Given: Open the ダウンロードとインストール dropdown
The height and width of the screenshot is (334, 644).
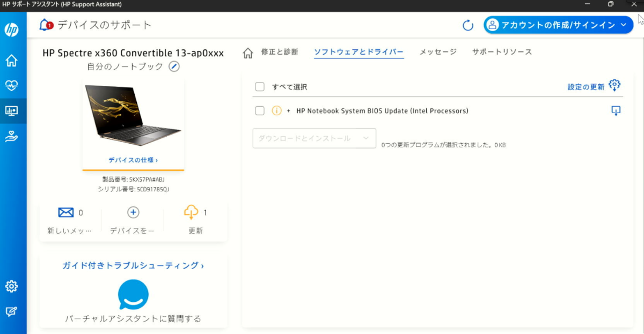Looking at the screenshot, I should [314, 138].
